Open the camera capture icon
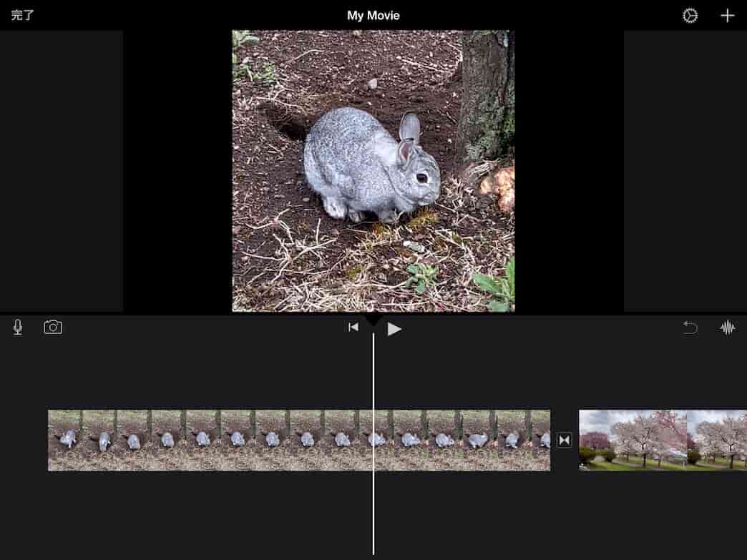Image resolution: width=747 pixels, height=560 pixels. click(53, 327)
